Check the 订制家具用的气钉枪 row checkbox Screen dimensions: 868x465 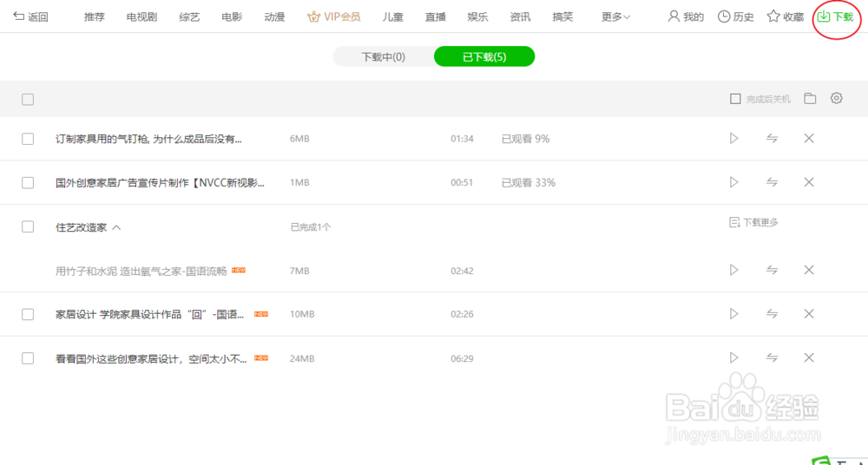click(x=28, y=139)
